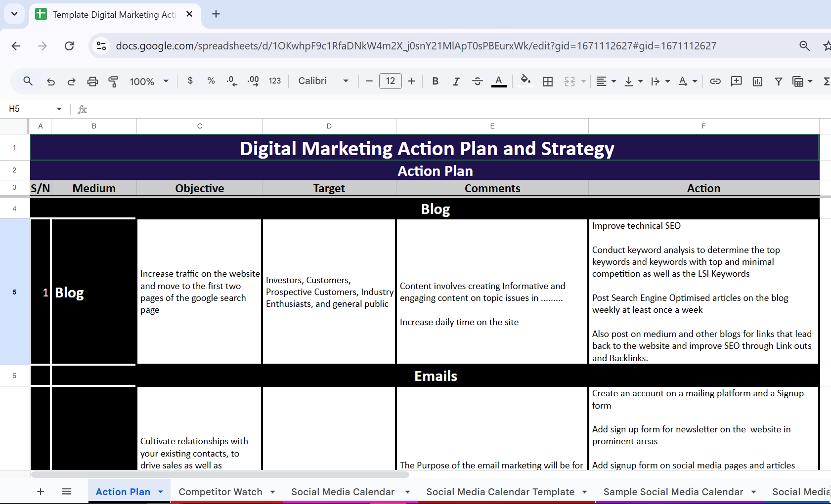
Task: Click the create filter icon
Action: coord(778,82)
